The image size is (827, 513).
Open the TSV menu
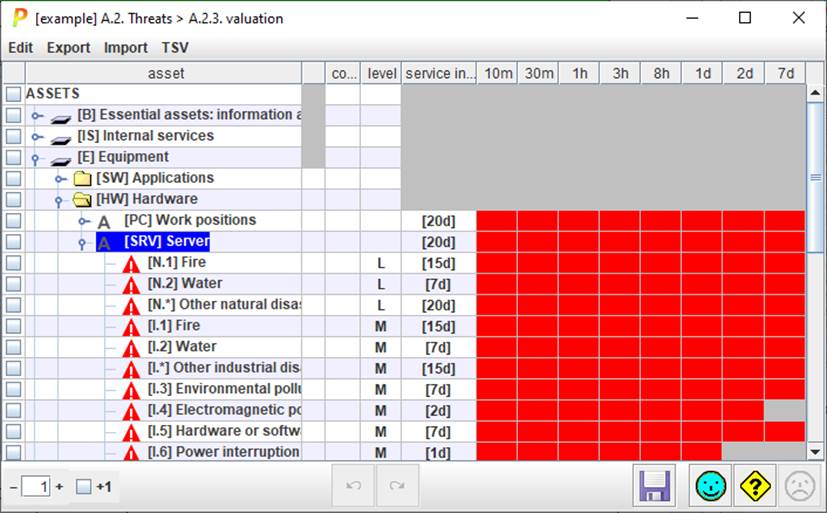click(175, 48)
